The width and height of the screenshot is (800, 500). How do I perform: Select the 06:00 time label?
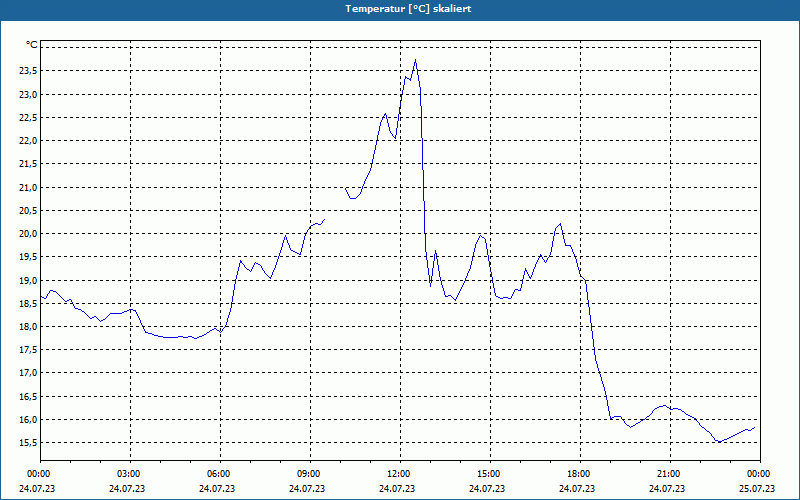220,474
